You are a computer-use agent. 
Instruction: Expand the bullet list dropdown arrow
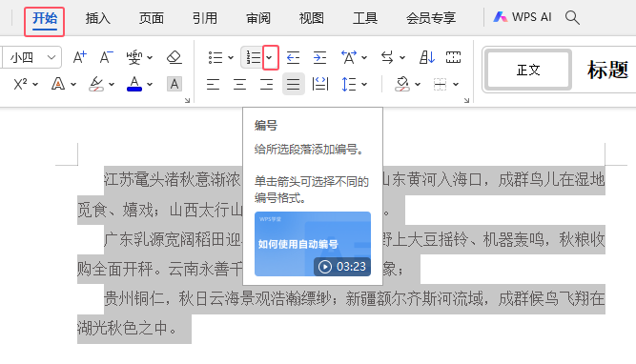click(x=231, y=57)
